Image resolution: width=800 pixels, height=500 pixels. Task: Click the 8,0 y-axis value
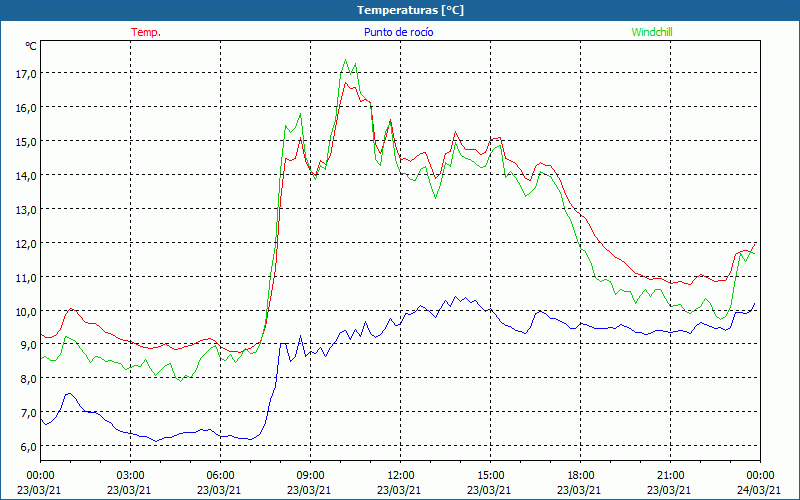pos(28,379)
